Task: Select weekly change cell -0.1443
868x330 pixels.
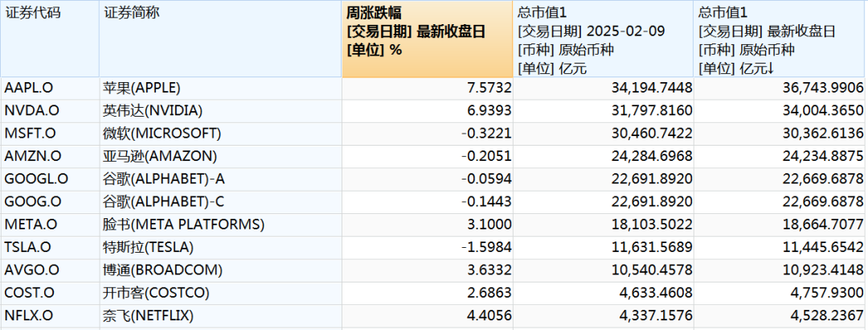Action: (486, 202)
